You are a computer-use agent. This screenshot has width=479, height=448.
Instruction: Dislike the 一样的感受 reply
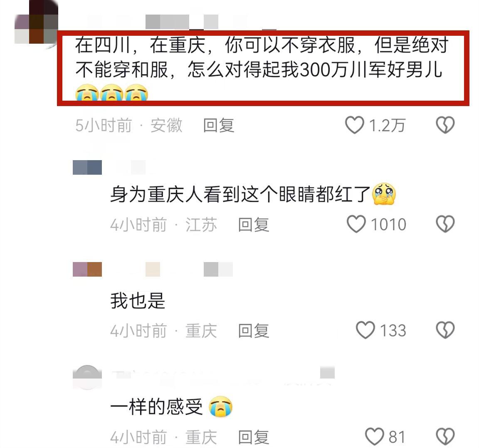point(445,436)
